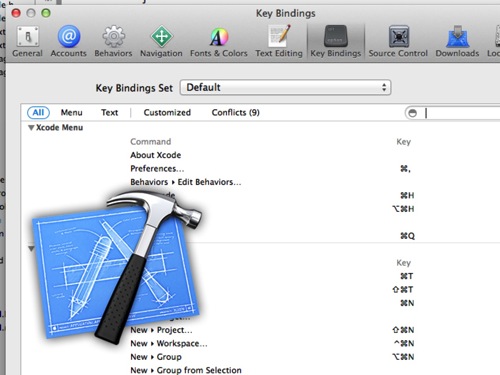Open the Source Control preferences pane

[398, 41]
